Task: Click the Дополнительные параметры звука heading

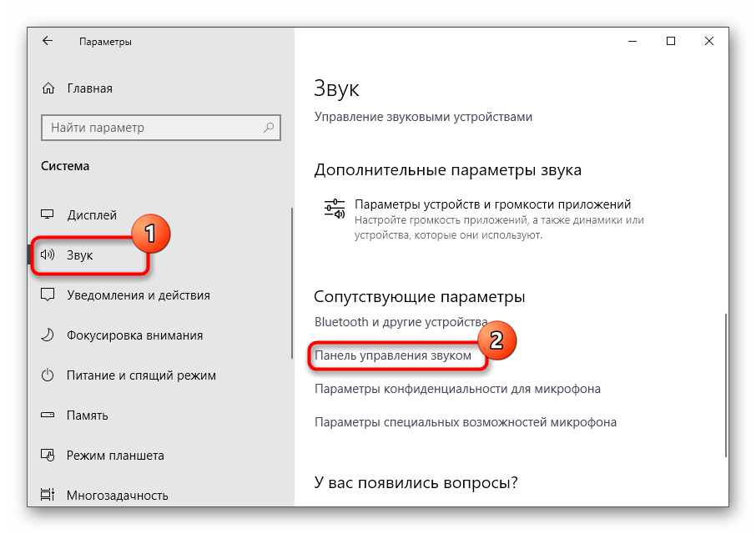Action: [x=448, y=170]
